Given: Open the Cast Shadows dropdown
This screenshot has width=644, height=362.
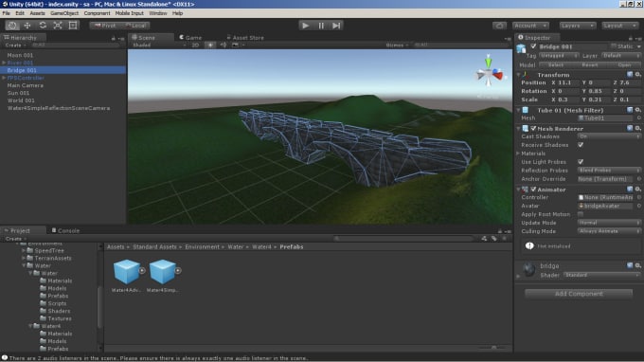Looking at the screenshot, I should (609, 136).
